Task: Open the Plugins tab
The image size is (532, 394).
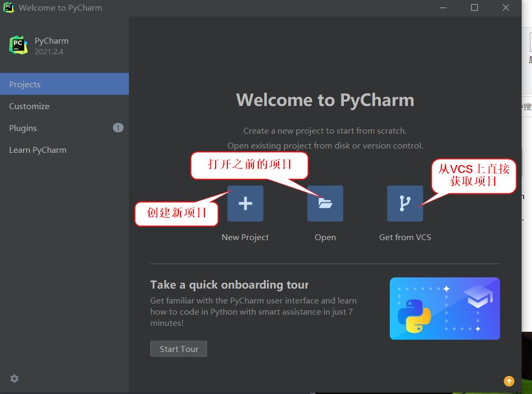Action: click(x=64, y=128)
